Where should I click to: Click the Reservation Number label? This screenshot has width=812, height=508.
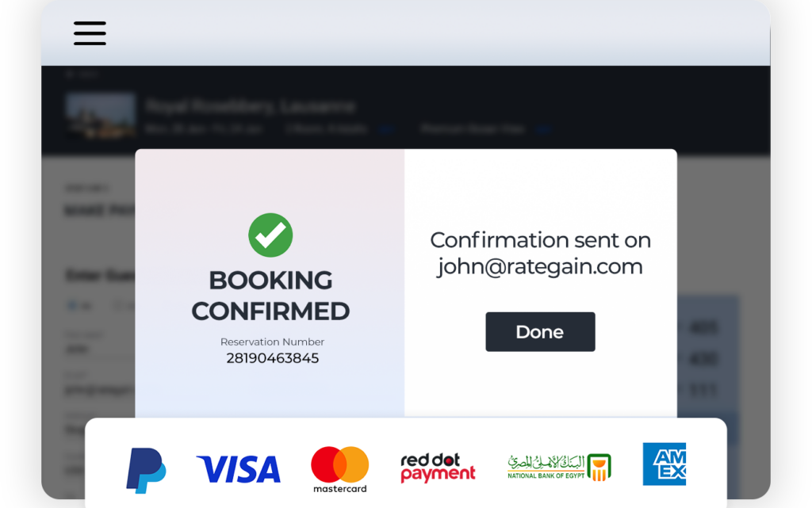272,342
